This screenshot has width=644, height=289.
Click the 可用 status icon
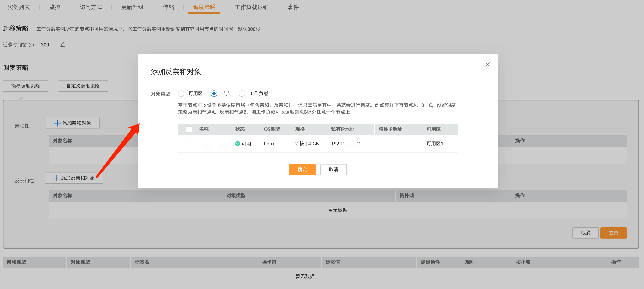click(238, 144)
